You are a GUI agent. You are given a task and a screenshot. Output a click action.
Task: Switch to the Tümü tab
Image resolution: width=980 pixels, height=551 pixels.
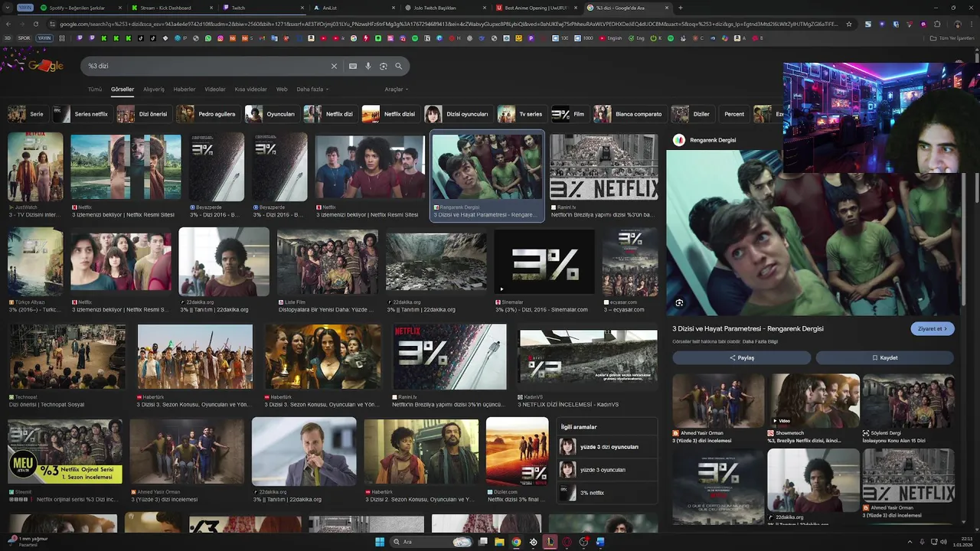95,90
